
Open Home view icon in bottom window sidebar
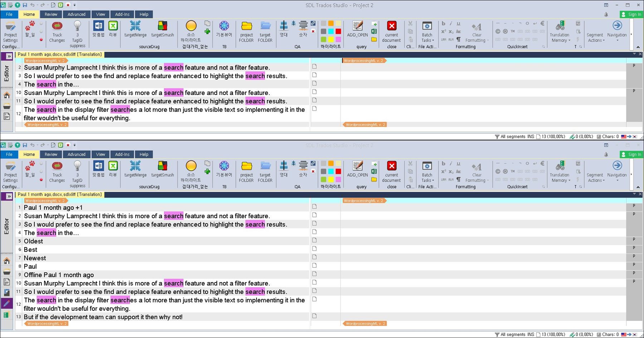click(x=7, y=261)
